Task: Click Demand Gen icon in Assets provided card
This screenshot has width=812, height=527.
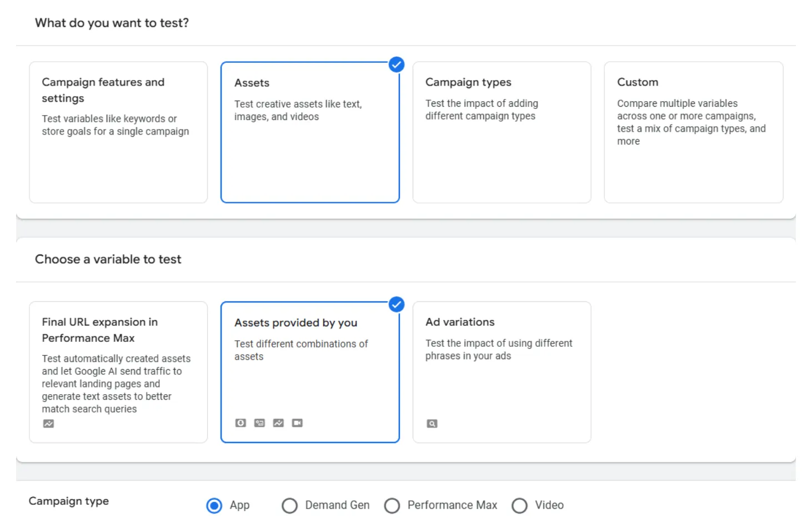Action: point(259,423)
